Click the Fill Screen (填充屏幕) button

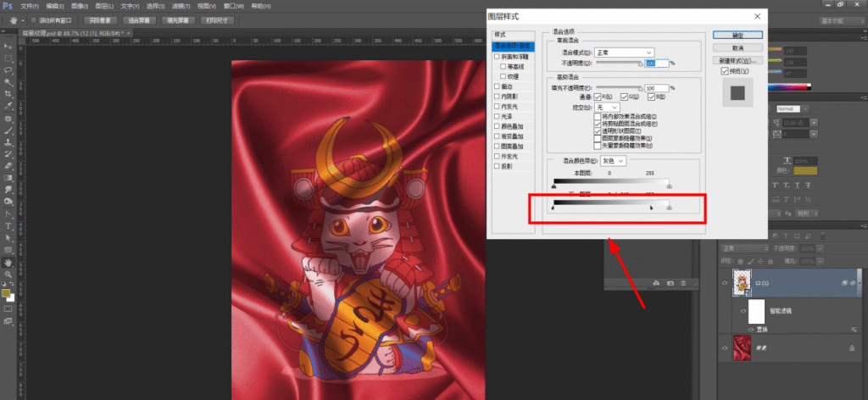[x=178, y=20]
